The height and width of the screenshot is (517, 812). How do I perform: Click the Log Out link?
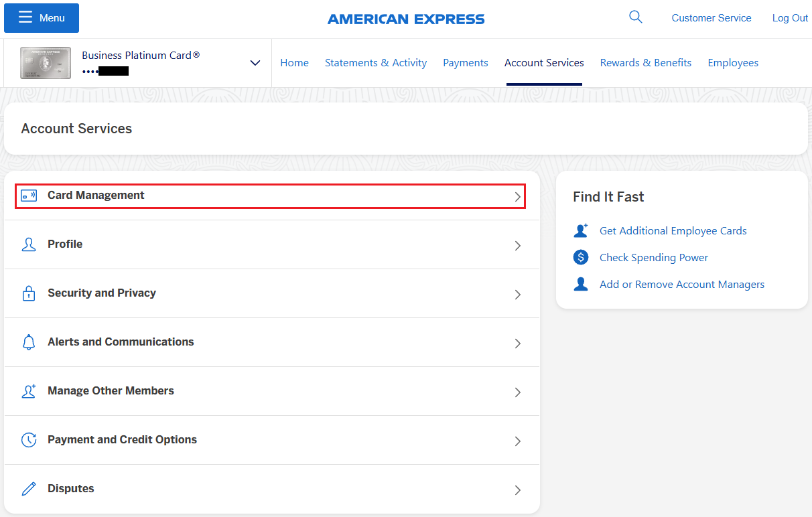click(x=790, y=18)
